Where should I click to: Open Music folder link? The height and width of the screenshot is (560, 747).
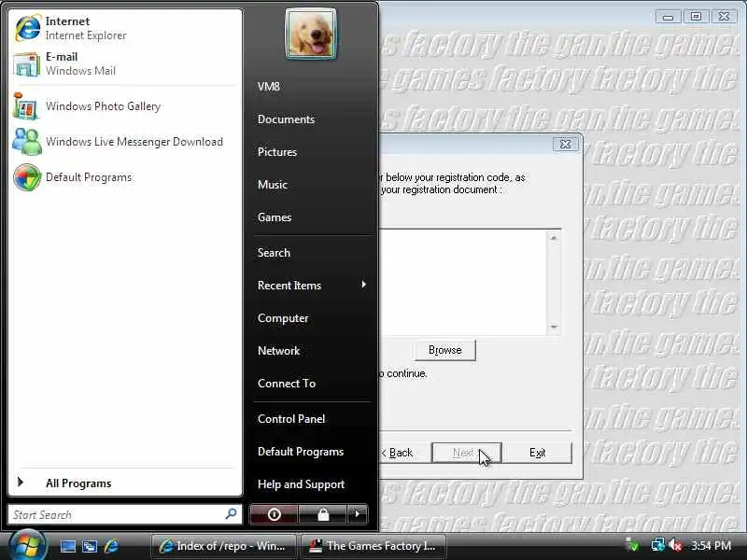pyautogui.click(x=273, y=185)
